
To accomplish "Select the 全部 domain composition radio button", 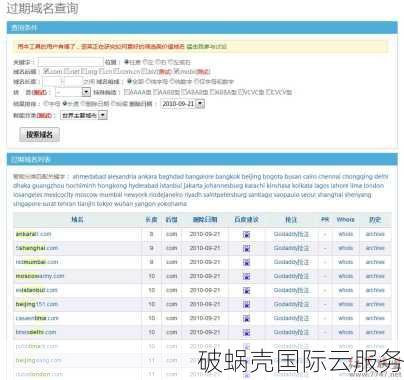I will (x=129, y=81).
